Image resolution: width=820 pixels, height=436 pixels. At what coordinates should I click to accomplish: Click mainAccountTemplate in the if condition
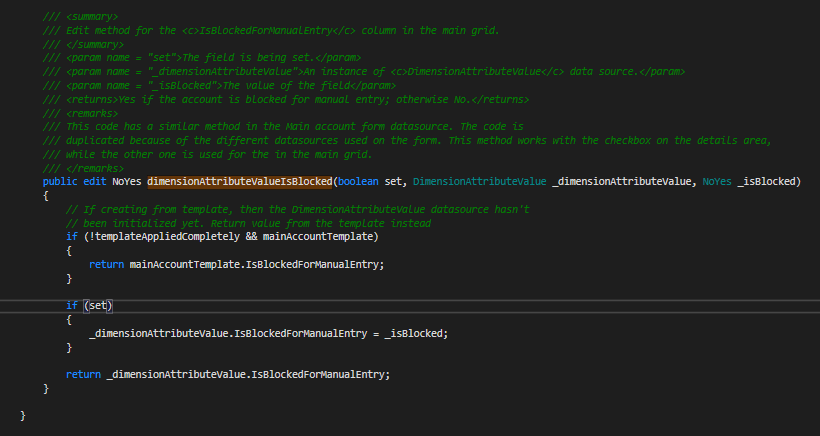[318, 236]
